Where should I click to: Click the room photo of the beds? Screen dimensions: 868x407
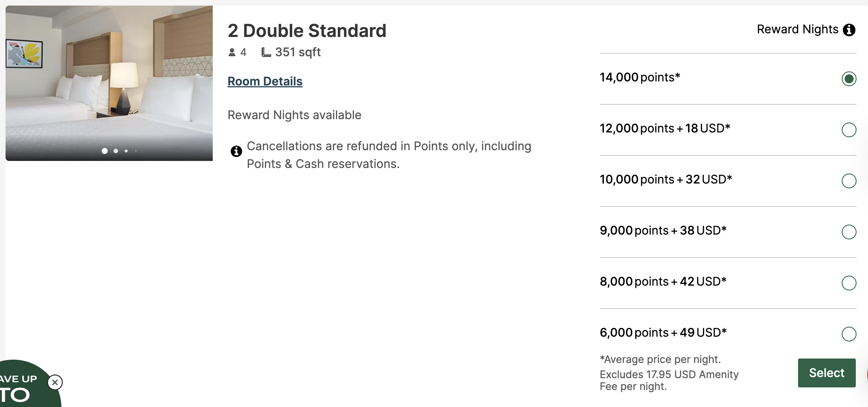point(109,81)
